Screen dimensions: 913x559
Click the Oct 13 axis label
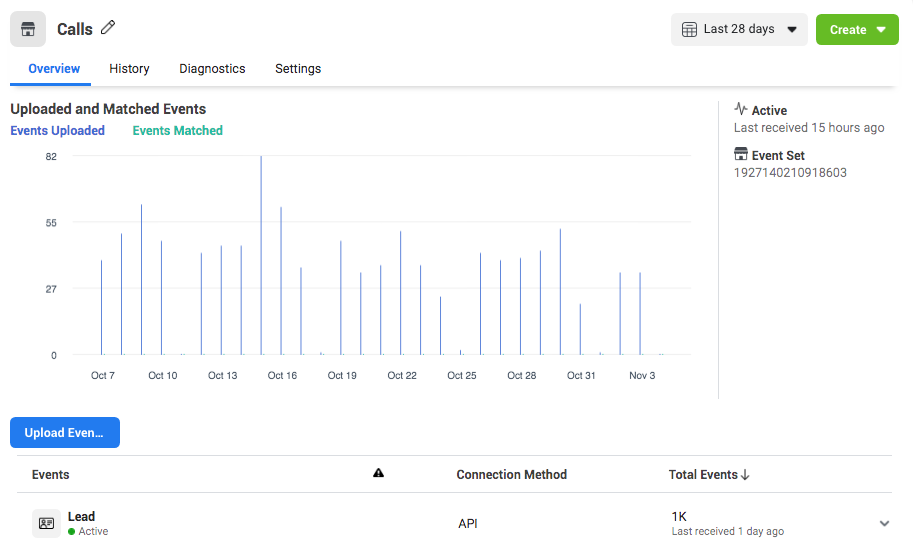pos(222,376)
